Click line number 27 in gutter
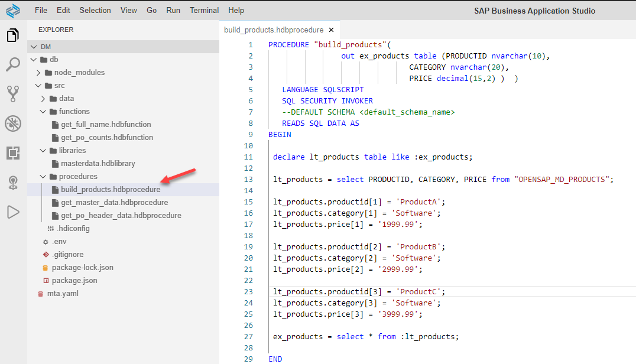The height and width of the screenshot is (364, 636). (x=248, y=337)
